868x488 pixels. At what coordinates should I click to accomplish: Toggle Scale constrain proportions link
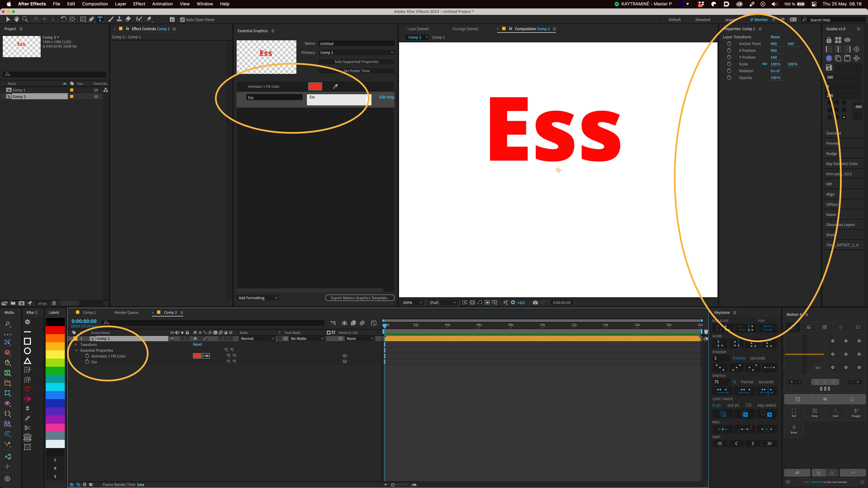pyautogui.click(x=765, y=64)
